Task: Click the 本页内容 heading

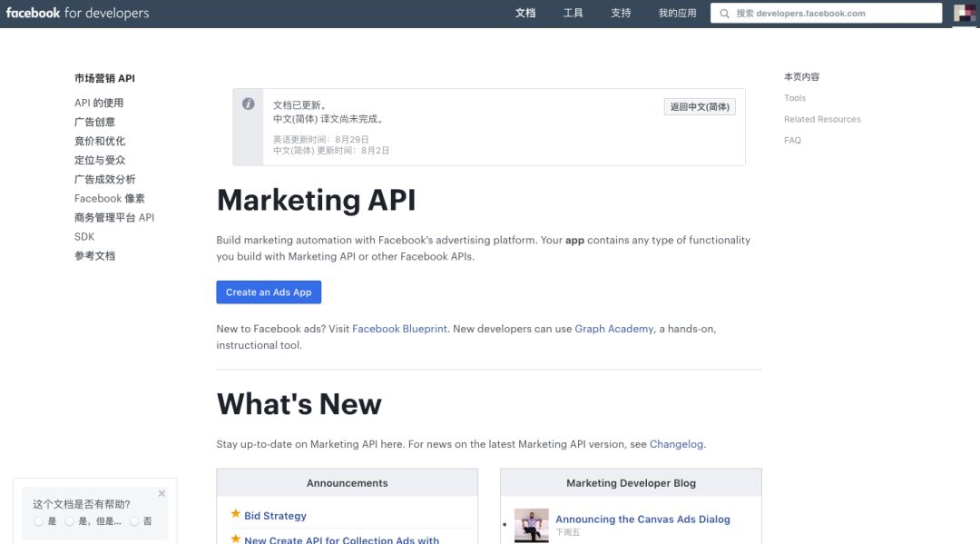Action: click(801, 77)
